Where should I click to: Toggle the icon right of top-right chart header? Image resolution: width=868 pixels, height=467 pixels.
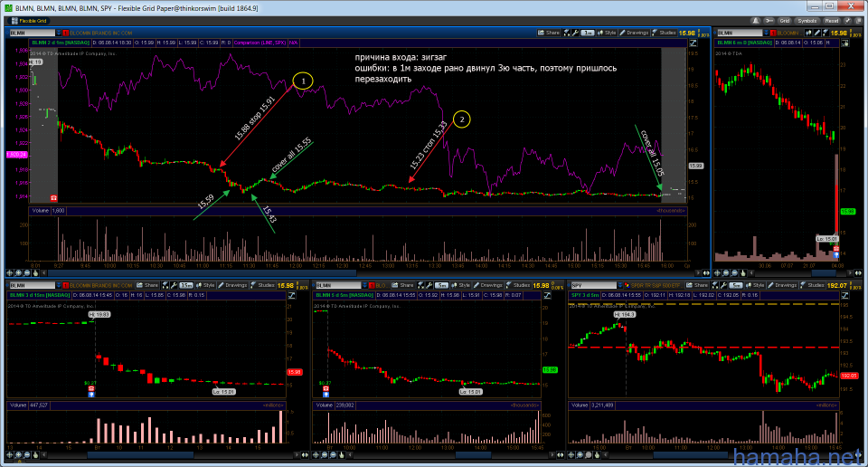point(844,43)
